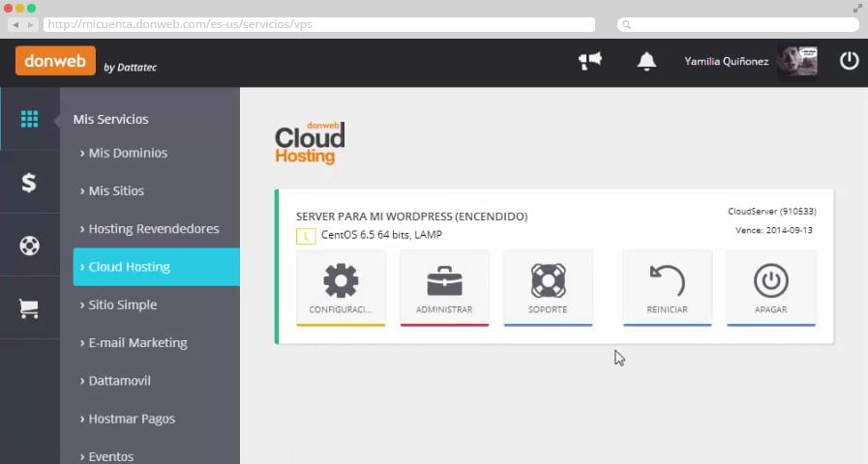Click the CentOS 6.5 64 bits, LAMP text
This screenshot has height=464, width=868.
coord(381,235)
